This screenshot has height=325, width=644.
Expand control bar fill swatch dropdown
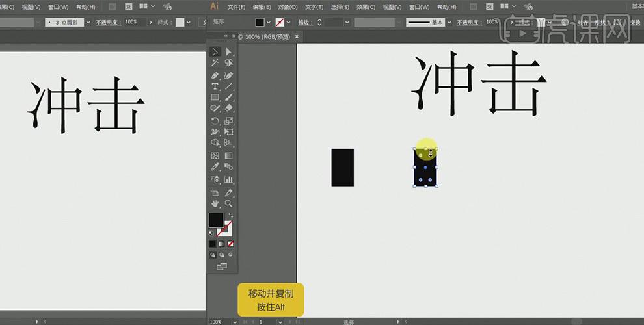269,23
